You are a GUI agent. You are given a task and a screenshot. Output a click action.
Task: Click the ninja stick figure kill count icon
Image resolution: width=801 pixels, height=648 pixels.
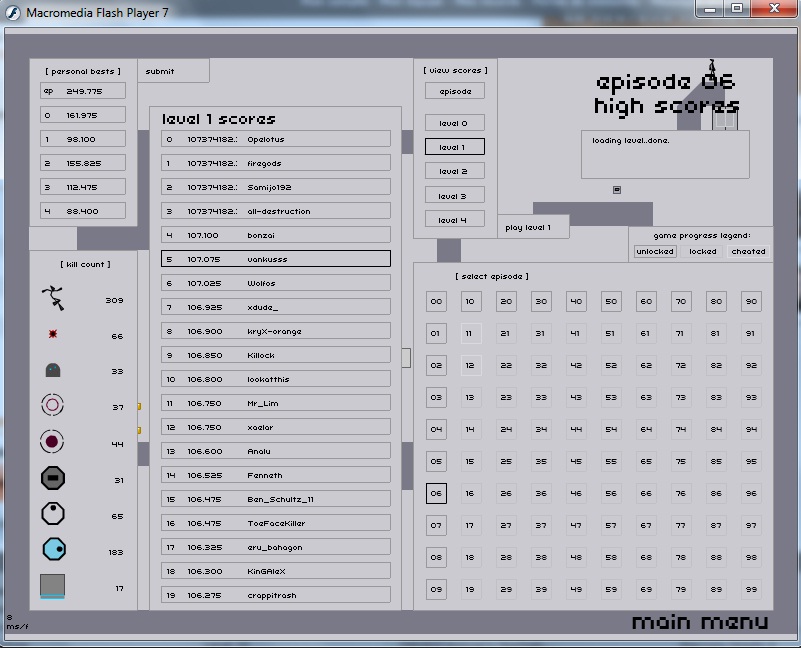click(x=52, y=297)
